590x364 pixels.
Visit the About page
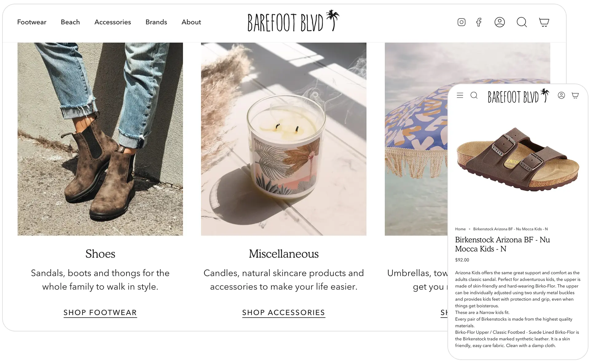point(191,22)
